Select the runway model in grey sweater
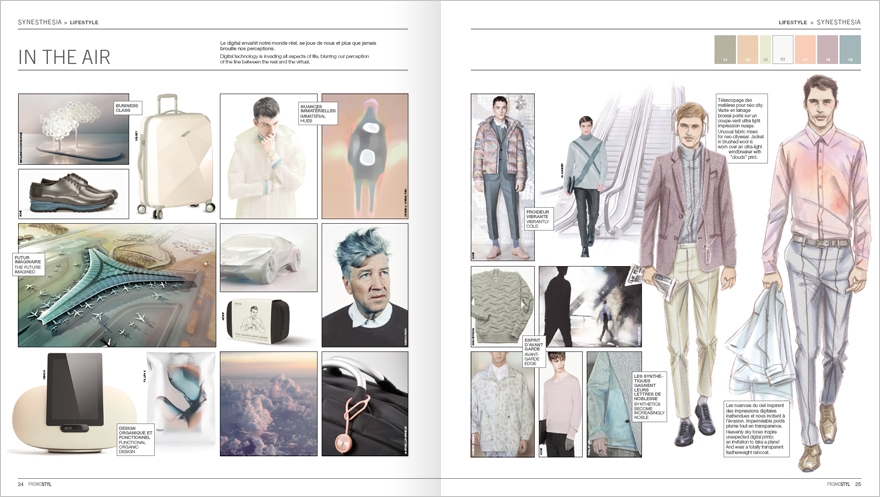This screenshot has width=880, height=497. coord(586,186)
